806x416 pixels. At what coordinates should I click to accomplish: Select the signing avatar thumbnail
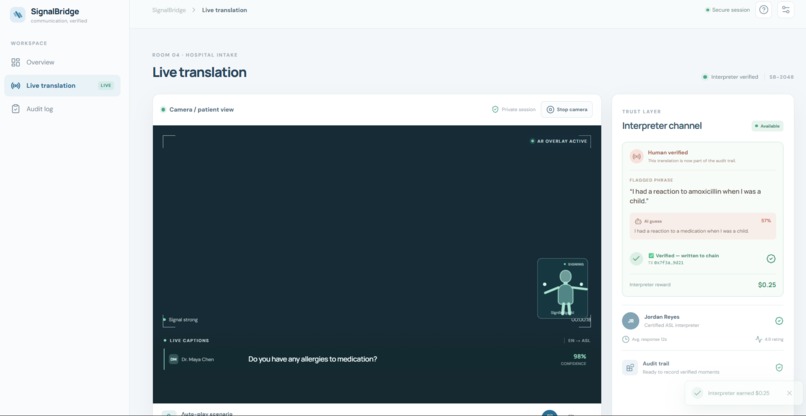(562, 288)
